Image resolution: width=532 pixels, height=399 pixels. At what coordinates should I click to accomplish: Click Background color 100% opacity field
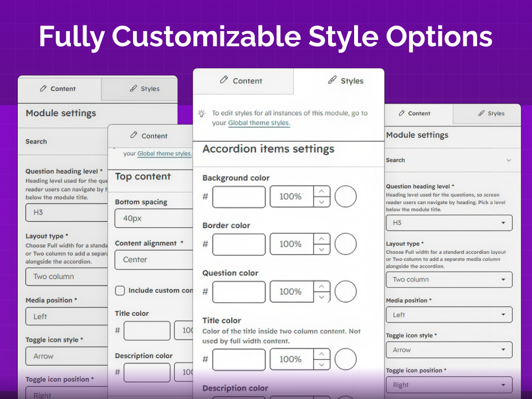(x=292, y=196)
